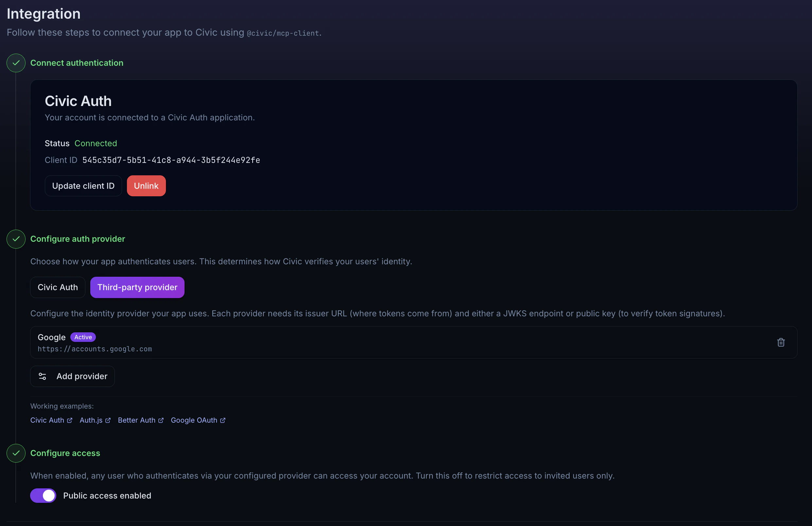This screenshot has height=526, width=812.
Task: Click the Active badge on the Google provider
Action: 82,337
